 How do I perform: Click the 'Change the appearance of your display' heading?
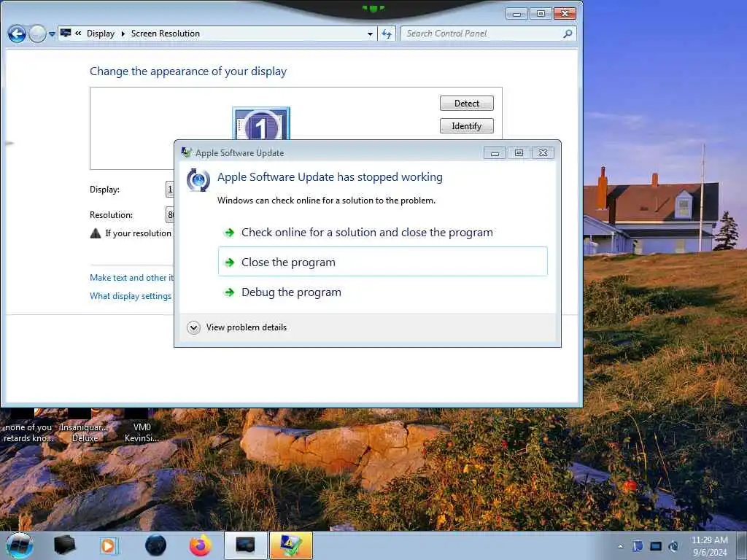(x=188, y=71)
